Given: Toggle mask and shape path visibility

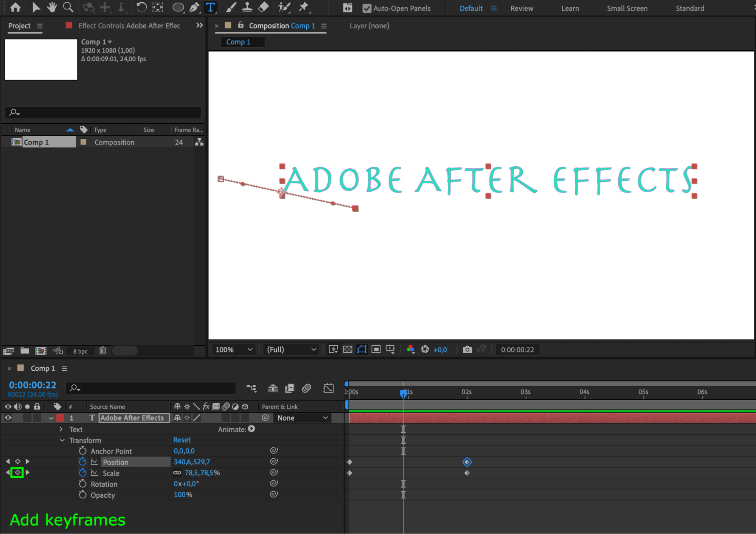Looking at the screenshot, I should tap(362, 349).
